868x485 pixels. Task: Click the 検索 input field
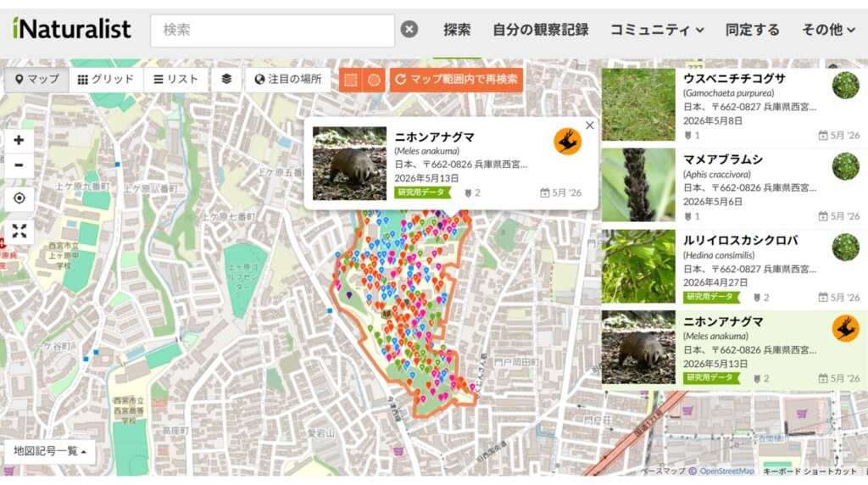(272, 30)
